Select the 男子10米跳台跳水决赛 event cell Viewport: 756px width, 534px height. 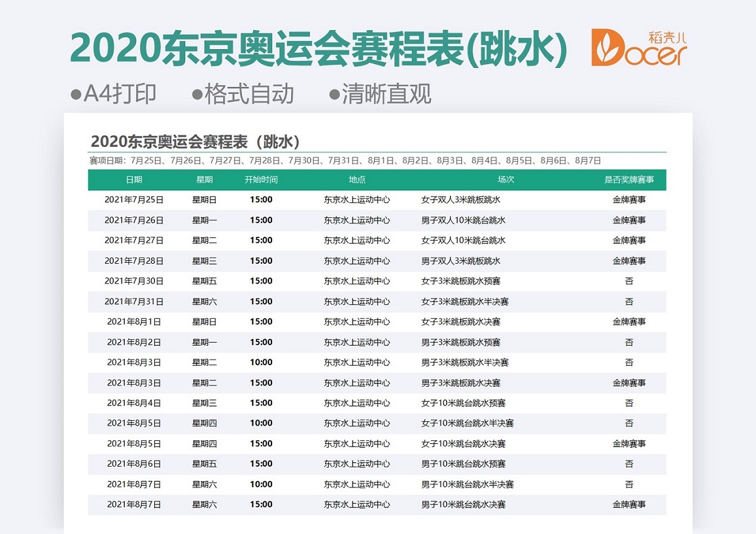(x=463, y=504)
